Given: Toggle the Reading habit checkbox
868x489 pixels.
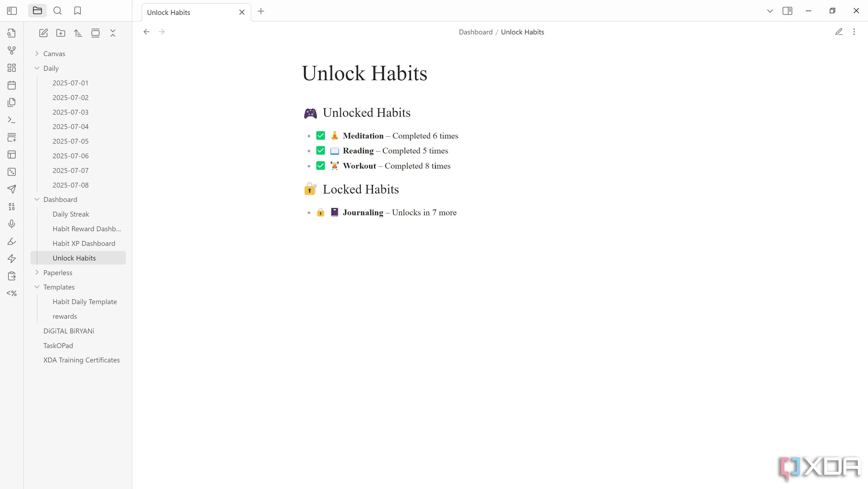Looking at the screenshot, I should [320, 150].
